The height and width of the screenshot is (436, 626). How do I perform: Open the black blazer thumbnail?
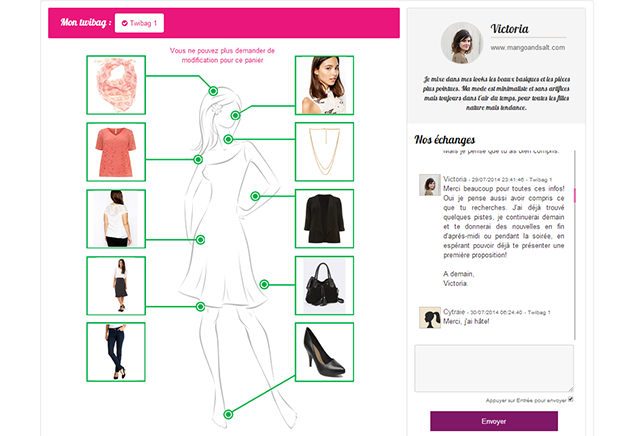click(324, 219)
